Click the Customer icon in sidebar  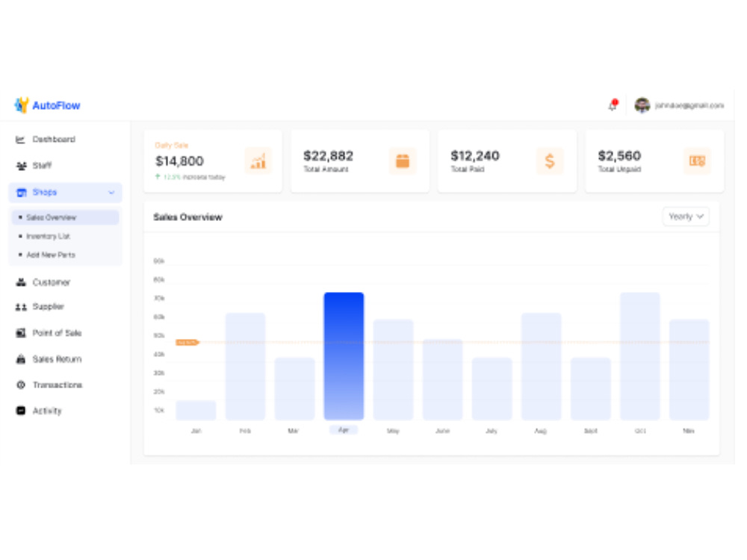[x=21, y=282]
